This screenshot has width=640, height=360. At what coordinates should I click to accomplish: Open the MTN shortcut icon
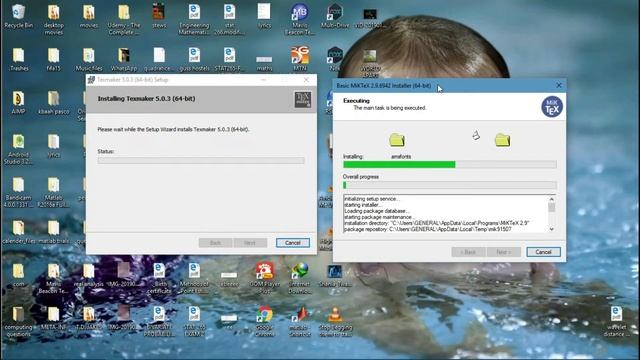click(300, 60)
